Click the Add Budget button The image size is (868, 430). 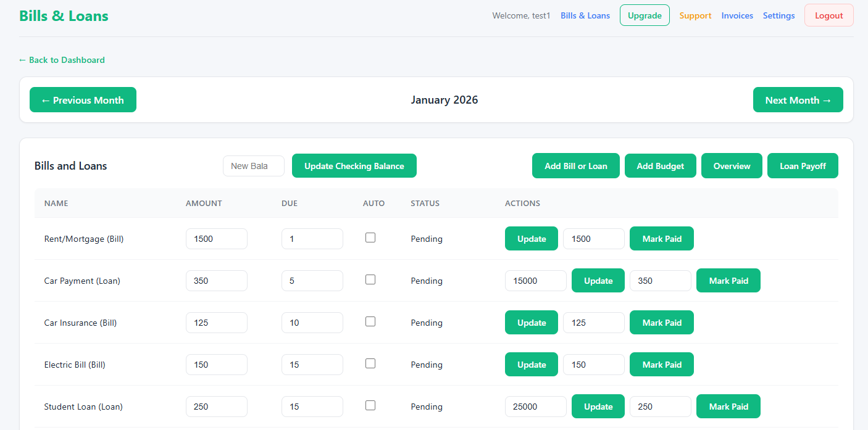pyautogui.click(x=660, y=165)
